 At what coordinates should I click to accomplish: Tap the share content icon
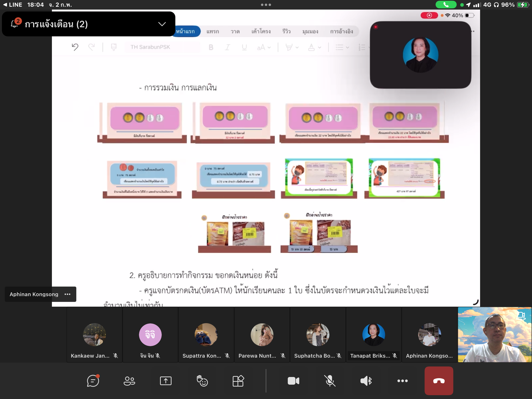pyautogui.click(x=166, y=381)
